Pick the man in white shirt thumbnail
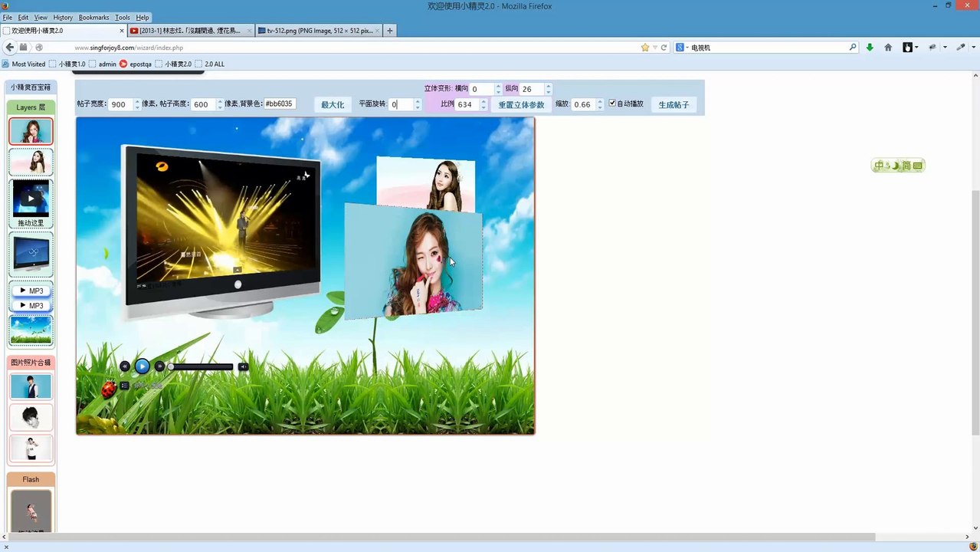This screenshot has width=980, height=552. [31, 448]
